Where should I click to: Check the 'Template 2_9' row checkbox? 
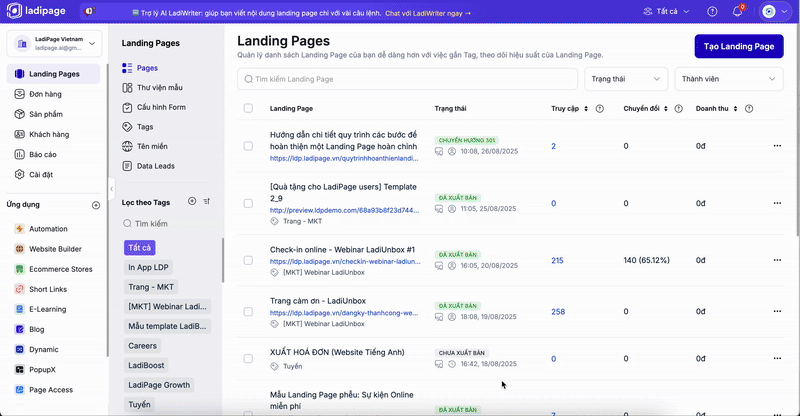coord(248,203)
